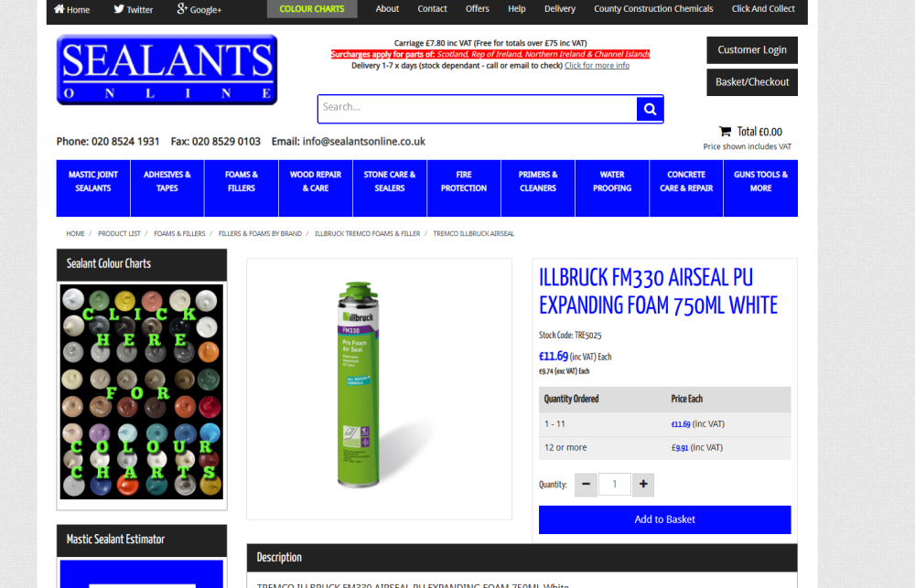Click the Phone: 020 8524 1931 text
The image size is (915, 588).
tap(108, 141)
